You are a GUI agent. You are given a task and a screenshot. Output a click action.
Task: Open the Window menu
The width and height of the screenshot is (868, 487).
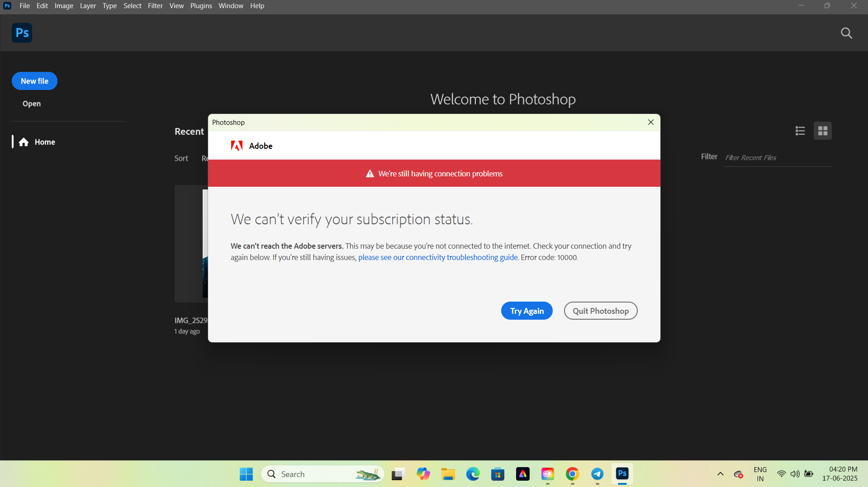pyautogui.click(x=231, y=6)
